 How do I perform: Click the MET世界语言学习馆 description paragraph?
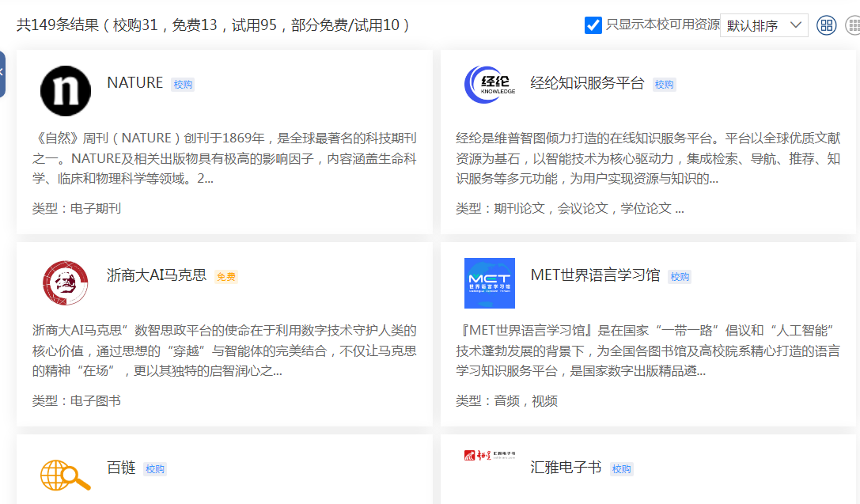coord(648,351)
